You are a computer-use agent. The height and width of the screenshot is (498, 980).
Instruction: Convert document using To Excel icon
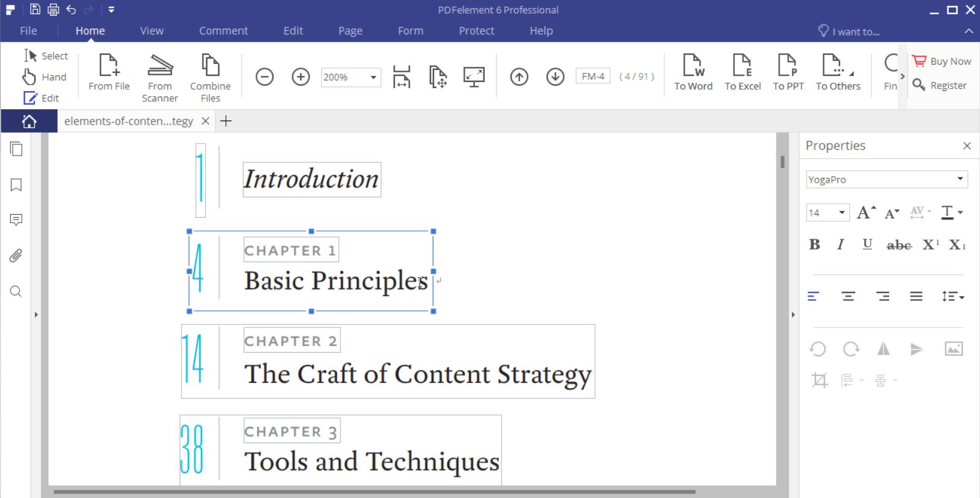point(742,66)
